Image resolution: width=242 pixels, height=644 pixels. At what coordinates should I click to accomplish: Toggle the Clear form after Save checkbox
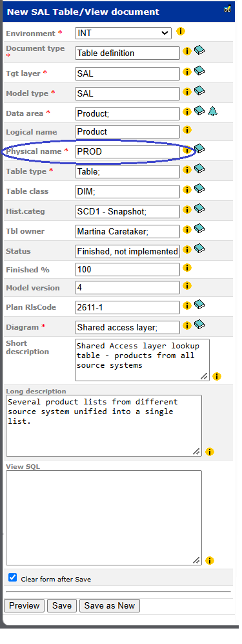click(x=13, y=578)
